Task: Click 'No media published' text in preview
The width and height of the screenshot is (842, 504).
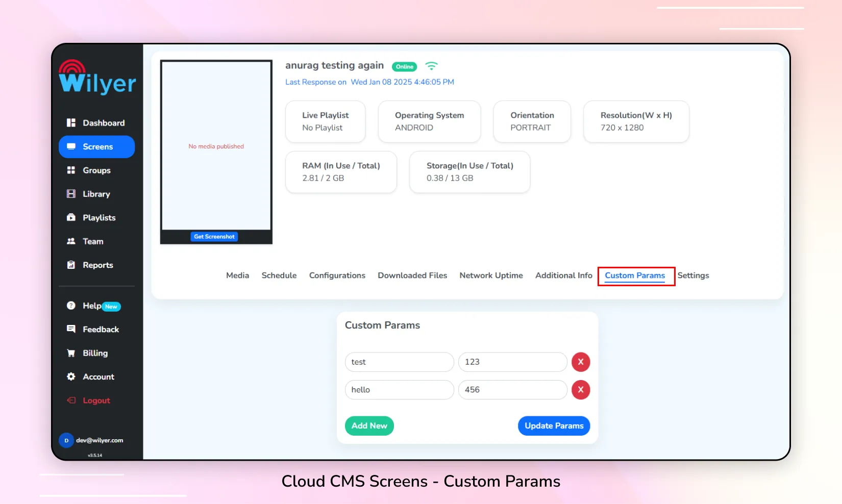Action: coord(216,146)
